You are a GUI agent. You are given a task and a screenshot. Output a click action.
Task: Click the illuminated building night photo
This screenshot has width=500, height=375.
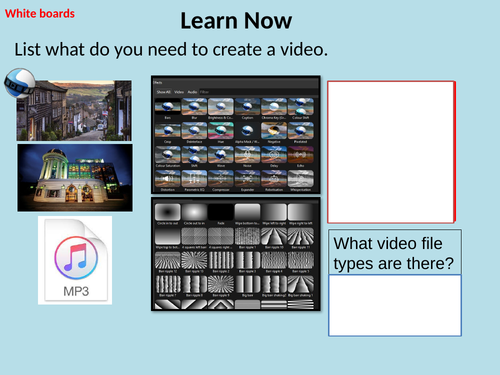(75, 178)
